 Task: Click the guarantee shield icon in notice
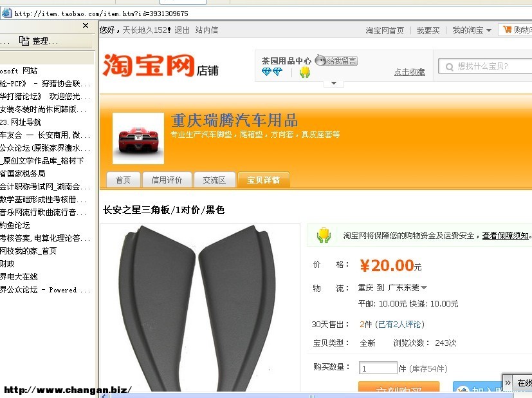coord(324,235)
